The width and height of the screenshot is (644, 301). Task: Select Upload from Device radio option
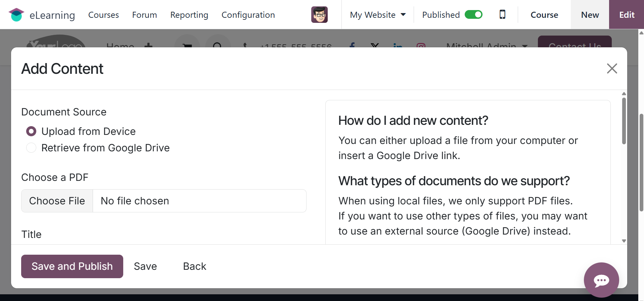[x=31, y=131]
